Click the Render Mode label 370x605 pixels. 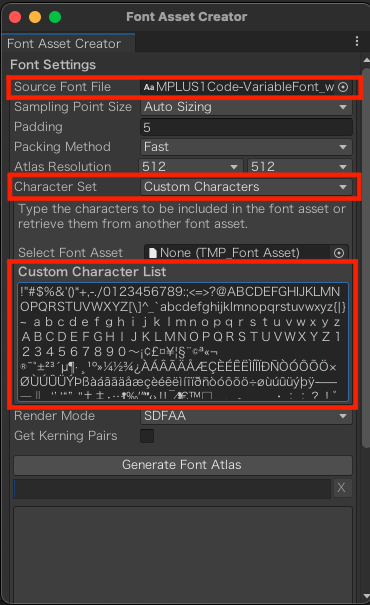[54, 416]
